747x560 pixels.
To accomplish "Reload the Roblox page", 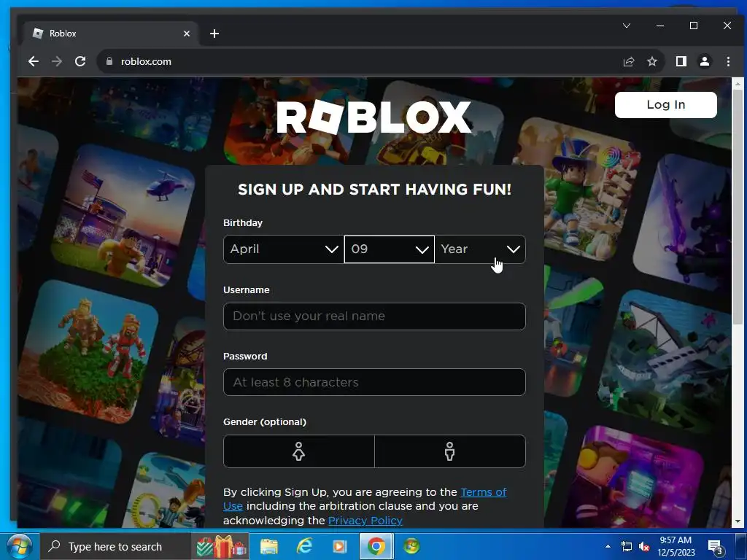I will 80,61.
